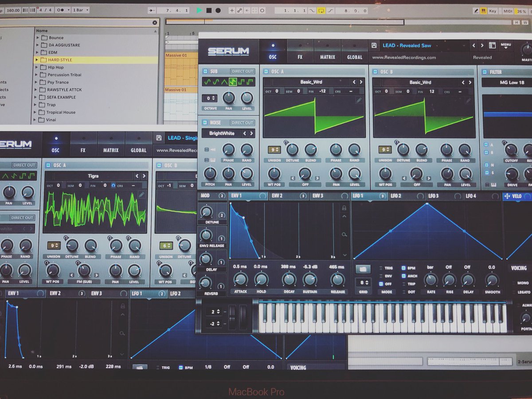Switch OSC A to next wavetable after Basic_Wrd

360,82
